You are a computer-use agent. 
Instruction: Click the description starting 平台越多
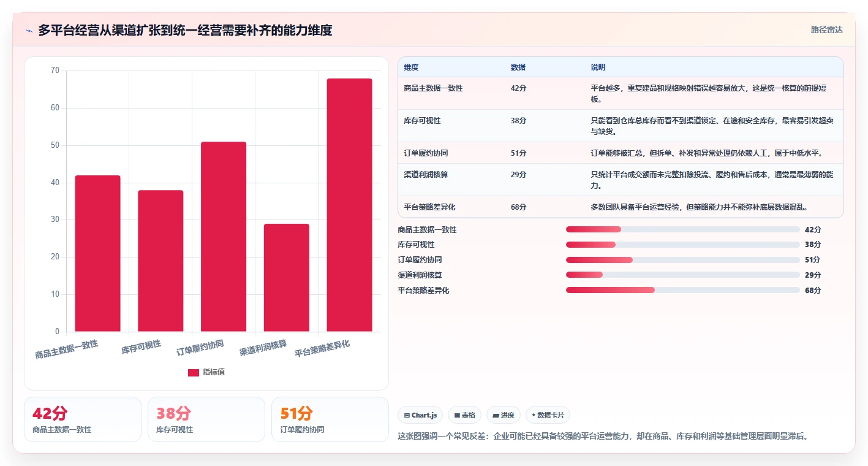point(708,94)
